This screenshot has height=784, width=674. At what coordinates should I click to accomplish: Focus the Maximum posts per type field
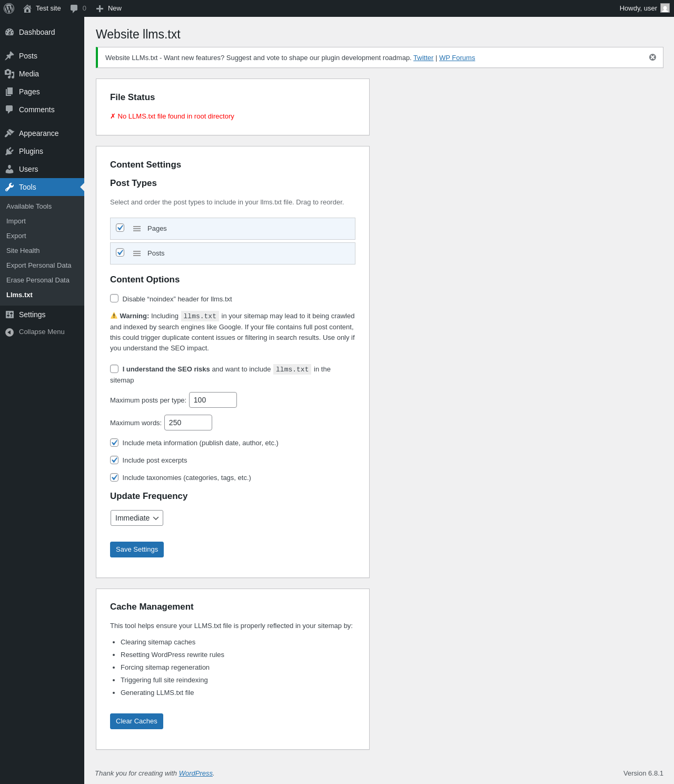point(213,400)
